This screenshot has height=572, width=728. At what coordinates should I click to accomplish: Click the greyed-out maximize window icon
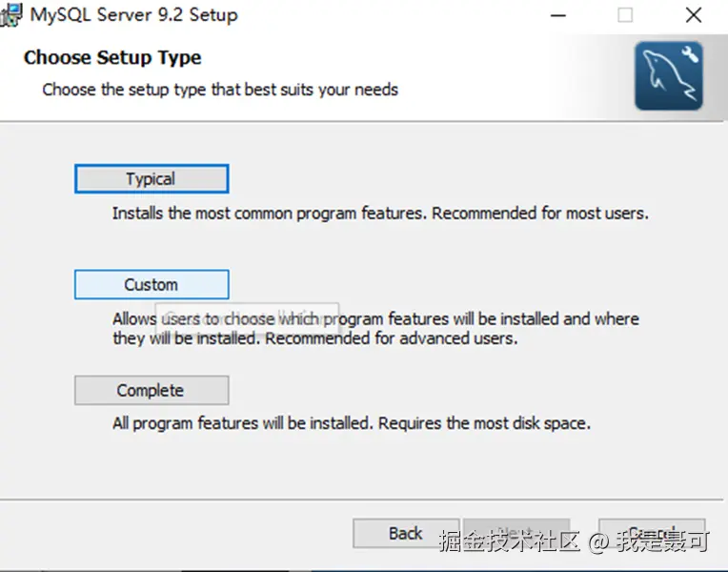(x=625, y=15)
